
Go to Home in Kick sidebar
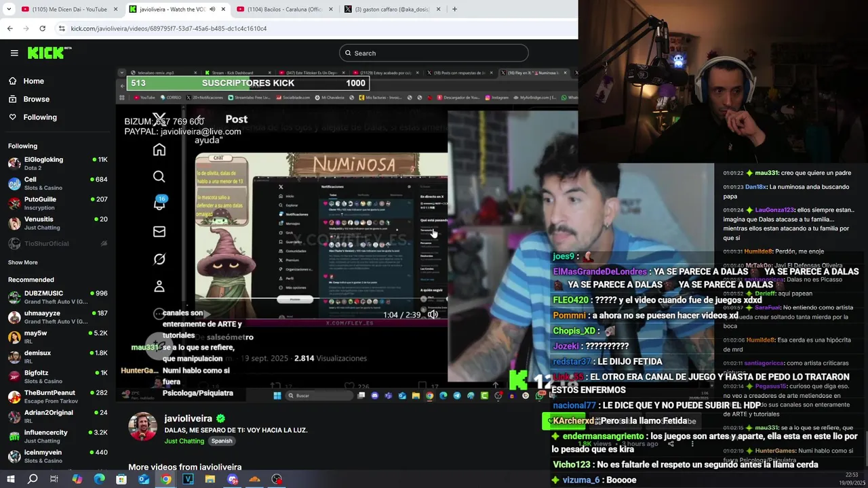33,81
